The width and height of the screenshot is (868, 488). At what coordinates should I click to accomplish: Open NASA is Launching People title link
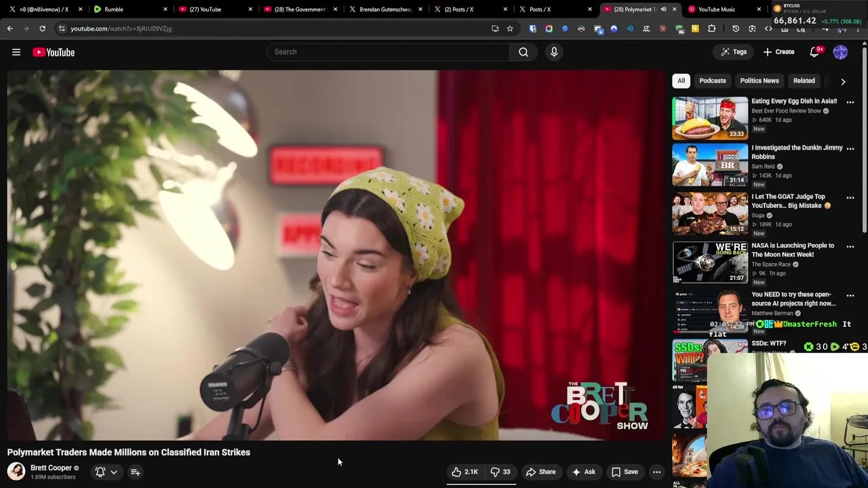[793, 250]
